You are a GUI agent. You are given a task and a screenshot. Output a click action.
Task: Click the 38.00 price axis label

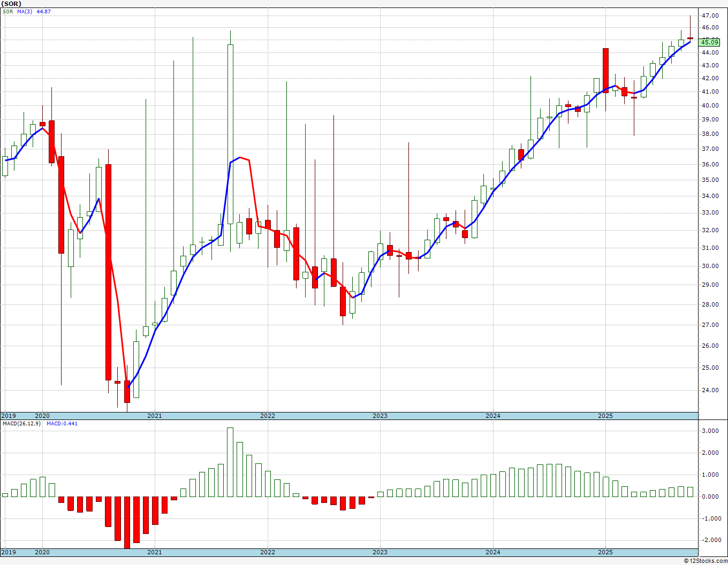(x=710, y=134)
